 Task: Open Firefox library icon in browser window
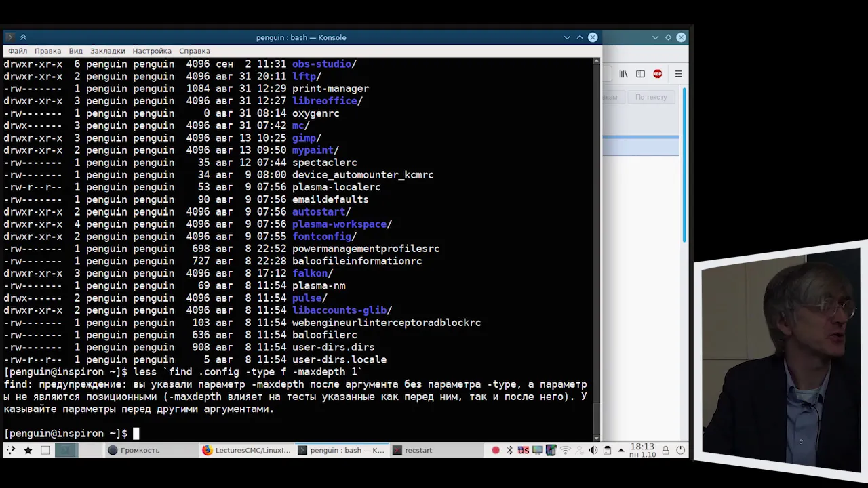click(x=623, y=74)
